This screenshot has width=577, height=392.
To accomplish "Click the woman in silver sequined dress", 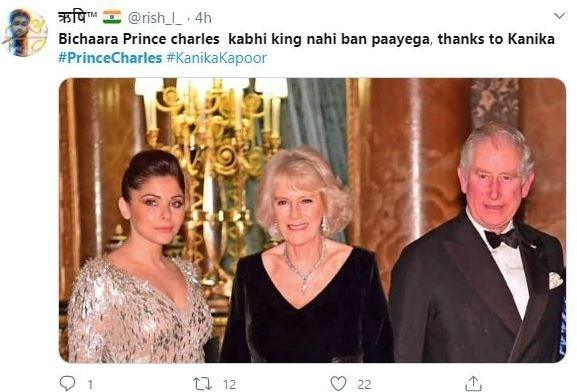I will [x=140, y=258].
